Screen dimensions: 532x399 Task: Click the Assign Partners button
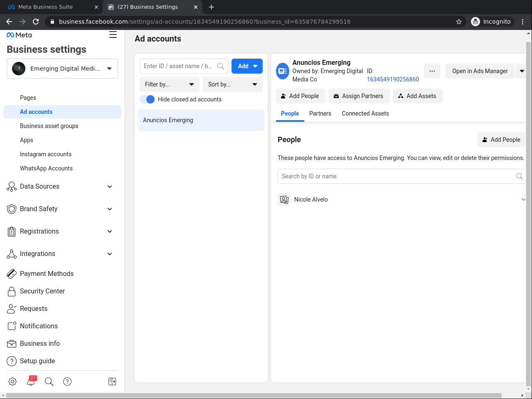pyautogui.click(x=359, y=96)
